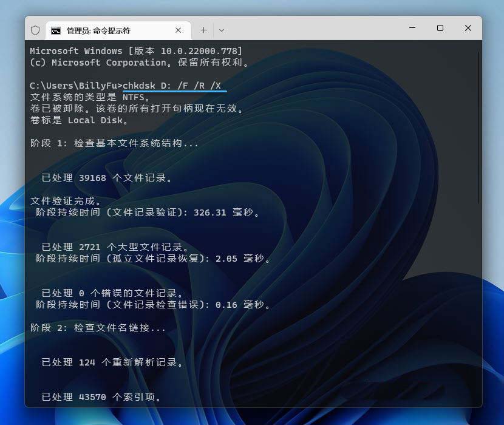Viewport: 504px width, 425px height.
Task: Click the Command Prompt icon on the tab
Action: click(x=56, y=30)
